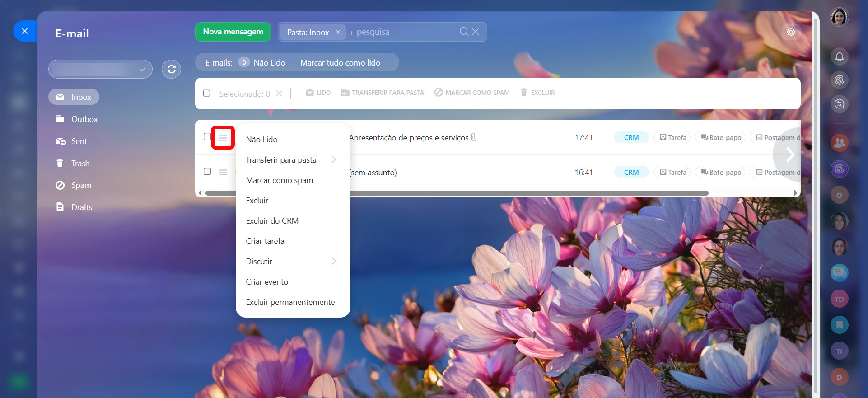Screen dimensions: 868x398
Task: Click Tarefa button on the 17:41 email
Action: point(672,137)
